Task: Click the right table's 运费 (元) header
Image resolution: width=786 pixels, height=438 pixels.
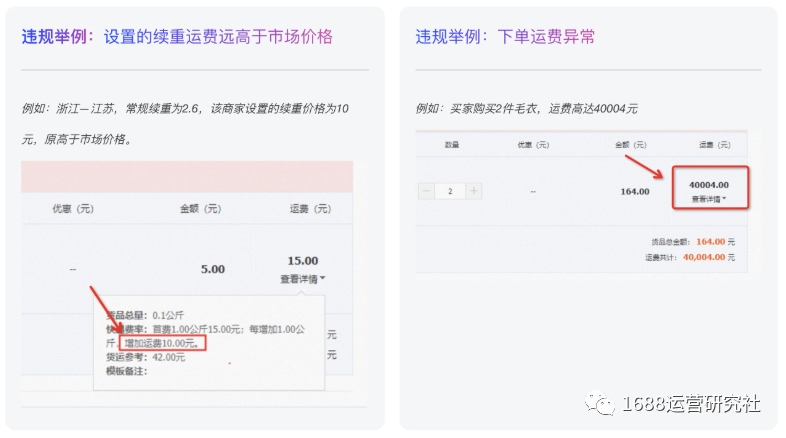Action: [x=715, y=145]
